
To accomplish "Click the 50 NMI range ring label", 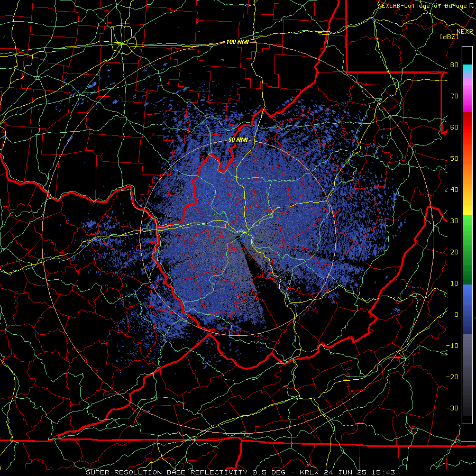I will 238,140.
